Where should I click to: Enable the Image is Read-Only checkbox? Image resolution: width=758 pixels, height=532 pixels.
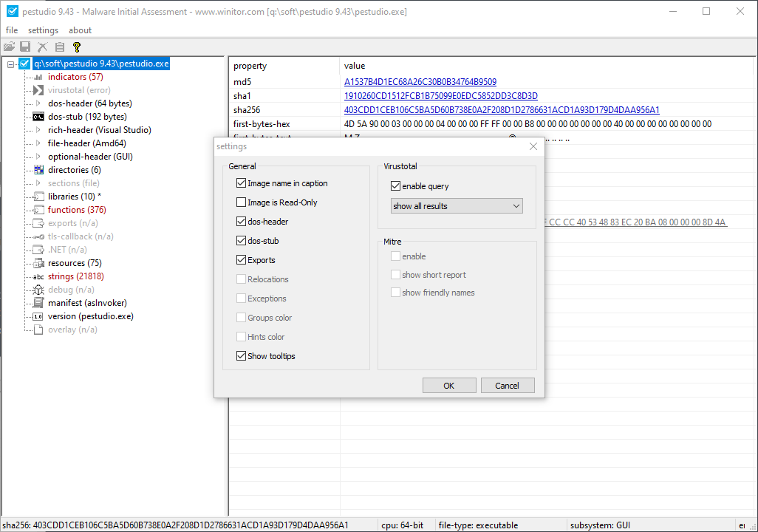pyautogui.click(x=242, y=202)
